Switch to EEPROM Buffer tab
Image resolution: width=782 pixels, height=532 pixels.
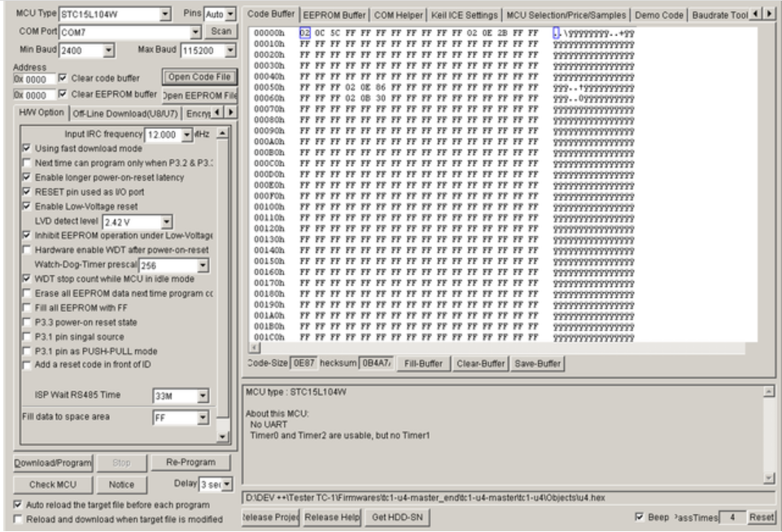click(334, 15)
